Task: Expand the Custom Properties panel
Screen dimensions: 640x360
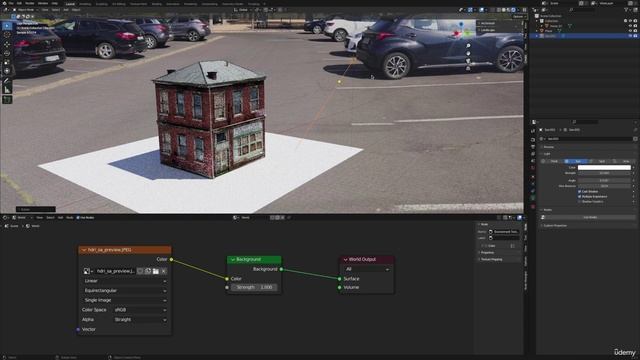Action: 555,225
